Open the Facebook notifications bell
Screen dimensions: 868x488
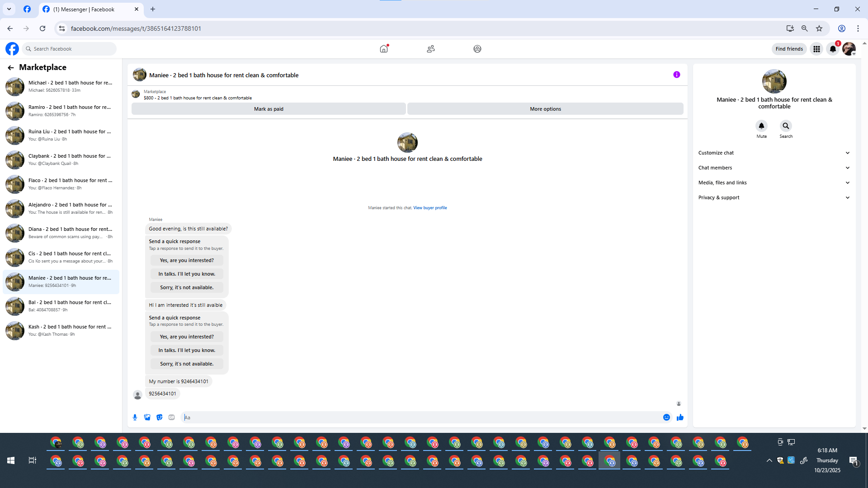tap(833, 49)
